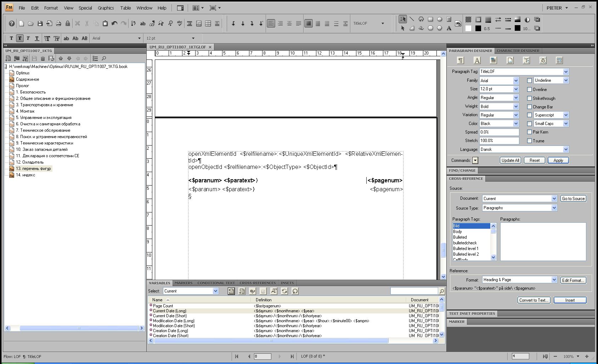Screen dimensions: 598x364
Task: Select the Rectangle drawing tool
Action: 430,19
